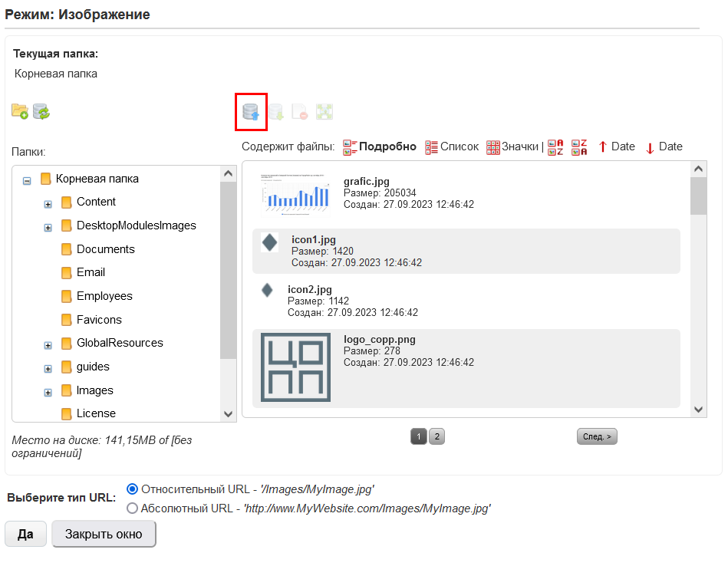Image resolution: width=728 pixels, height=566 pixels.
Task: Select the relative URL radio button
Action: tap(132, 489)
